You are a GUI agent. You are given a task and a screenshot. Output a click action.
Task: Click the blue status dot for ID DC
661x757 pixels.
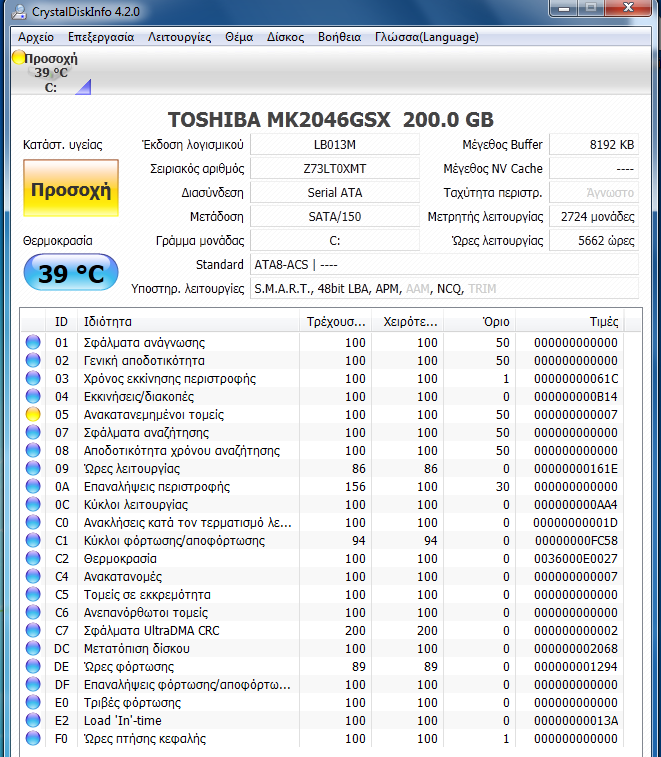click(33, 648)
